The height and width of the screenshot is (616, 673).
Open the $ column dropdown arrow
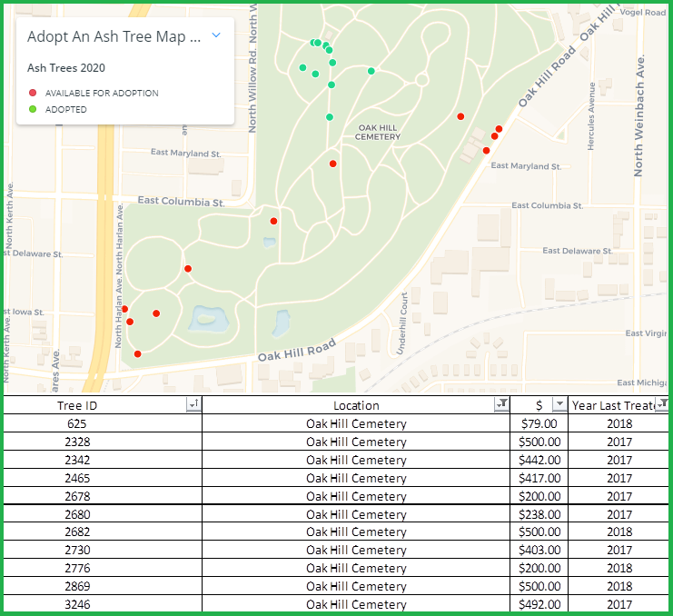click(x=559, y=404)
